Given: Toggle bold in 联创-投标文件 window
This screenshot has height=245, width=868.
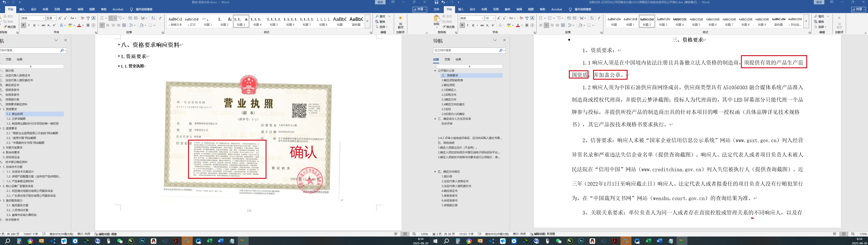Looking at the screenshot, I should [x=23, y=25].
